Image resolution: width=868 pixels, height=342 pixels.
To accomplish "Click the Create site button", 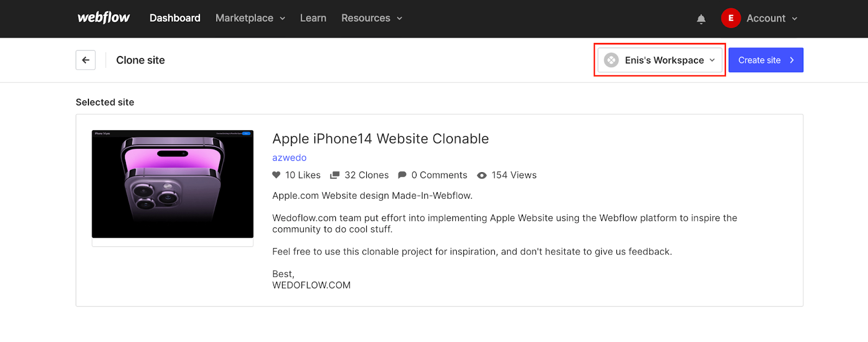I will click(765, 60).
